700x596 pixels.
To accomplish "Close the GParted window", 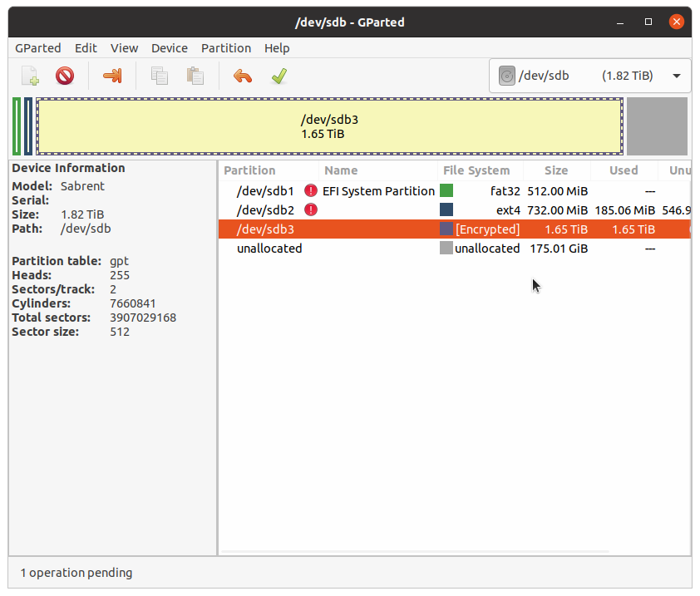I will (x=677, y=22).
